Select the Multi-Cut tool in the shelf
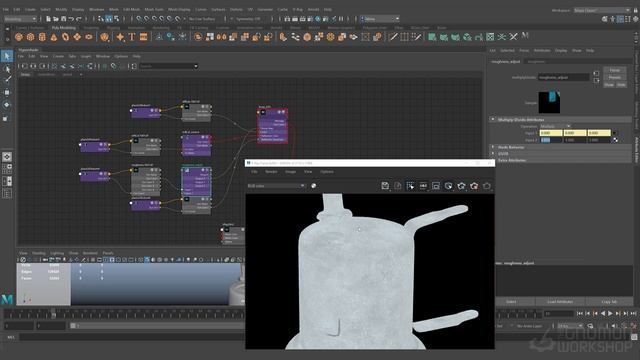The width and height of the screenshot is (640, 360). coord(393,37)
